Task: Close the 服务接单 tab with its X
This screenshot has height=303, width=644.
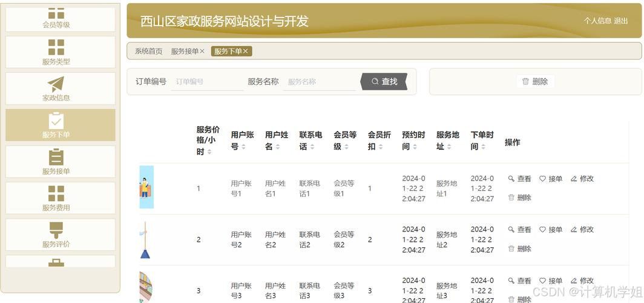Action: point(202,52)
